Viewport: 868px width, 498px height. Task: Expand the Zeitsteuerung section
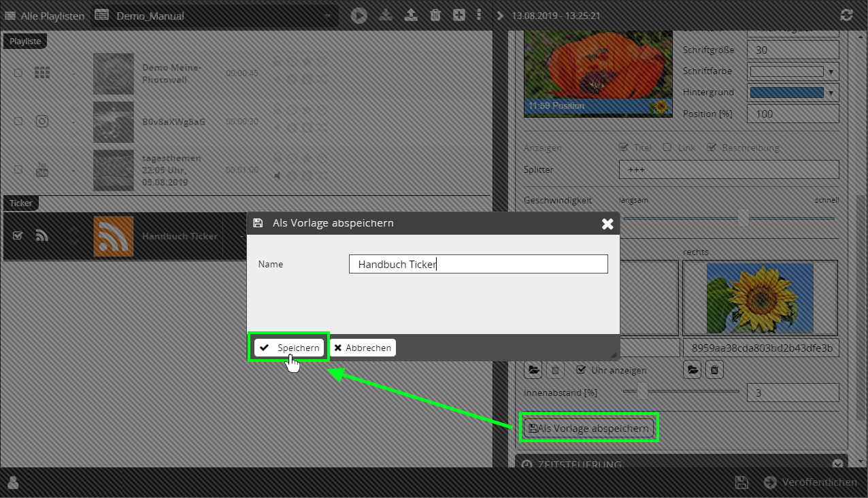[x=837, y=464]
